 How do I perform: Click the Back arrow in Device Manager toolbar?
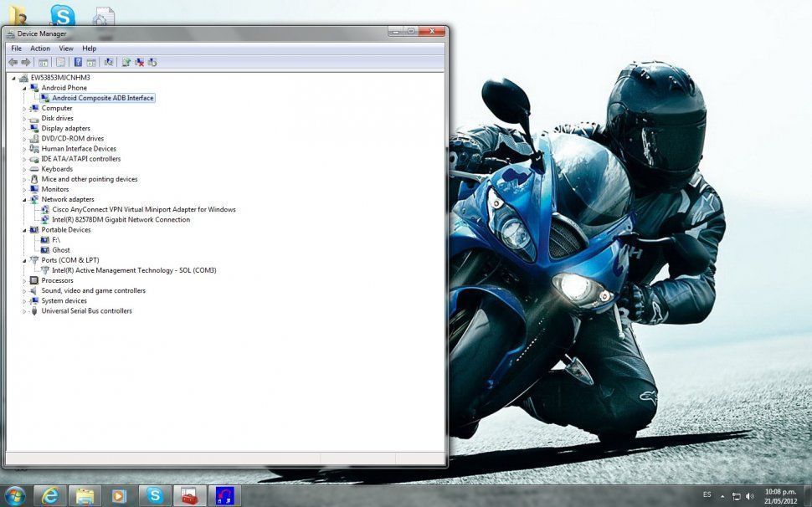(x=13, y=62)
